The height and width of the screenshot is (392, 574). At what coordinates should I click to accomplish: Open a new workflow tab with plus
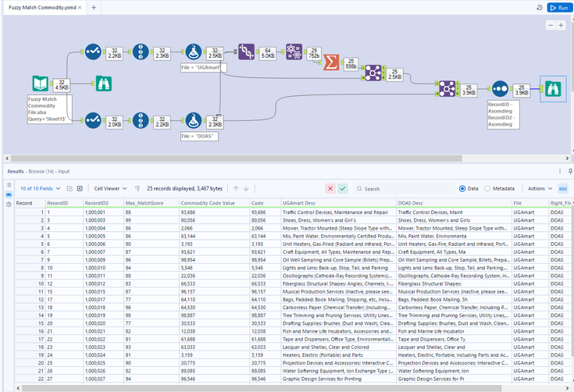tap(94, 7)
